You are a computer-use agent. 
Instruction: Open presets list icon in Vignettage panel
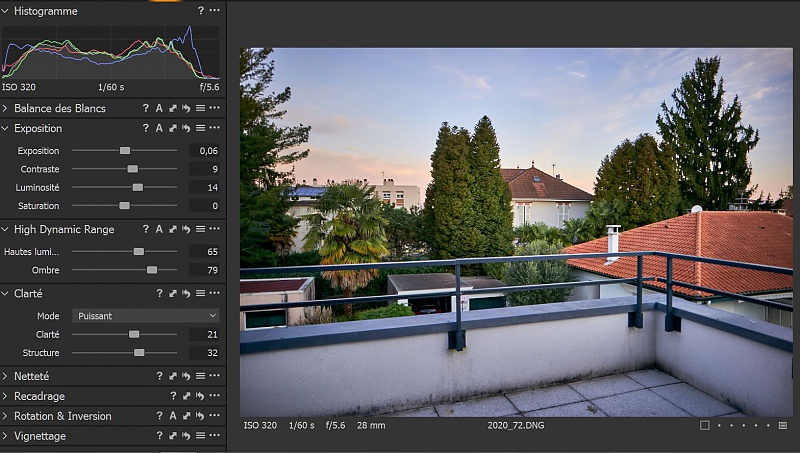(200, 436)
